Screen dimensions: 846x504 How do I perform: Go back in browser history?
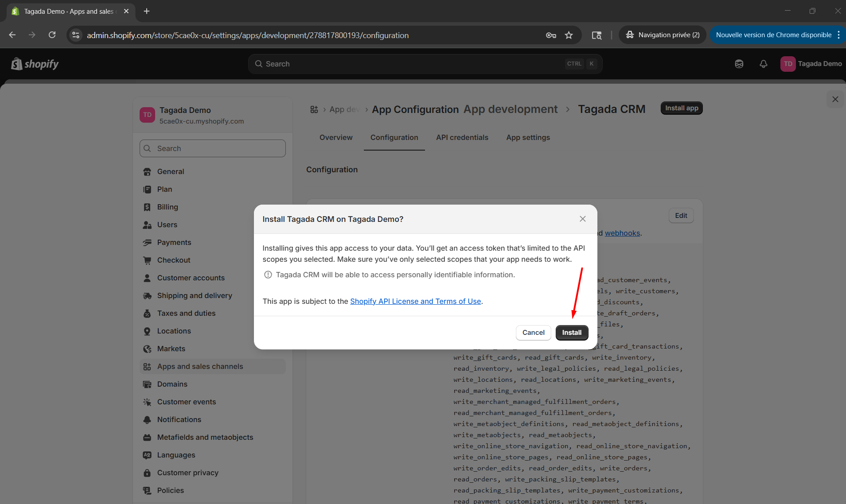pyautogui.click(x=12, y=35)
